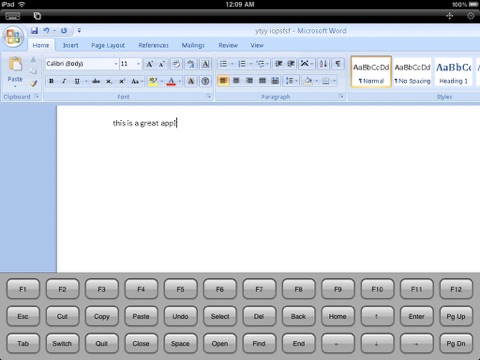
Task: Clear formatting icon
Action: pos(176,64)
